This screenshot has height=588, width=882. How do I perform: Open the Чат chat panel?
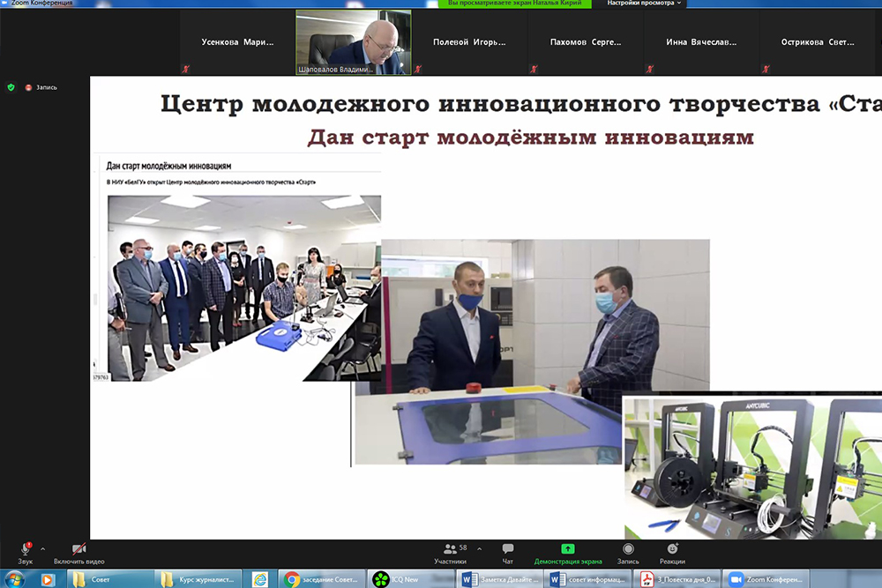pyautogui.click(x=508, y=553)
